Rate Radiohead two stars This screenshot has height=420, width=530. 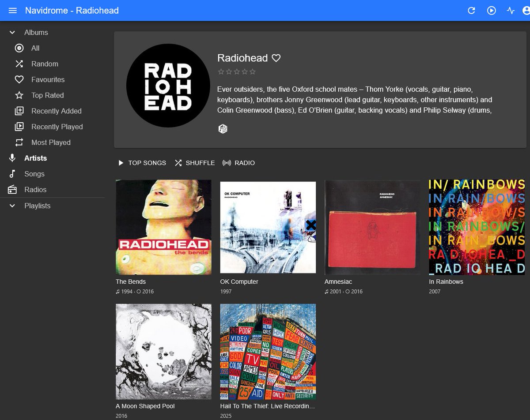pos(229,71)
